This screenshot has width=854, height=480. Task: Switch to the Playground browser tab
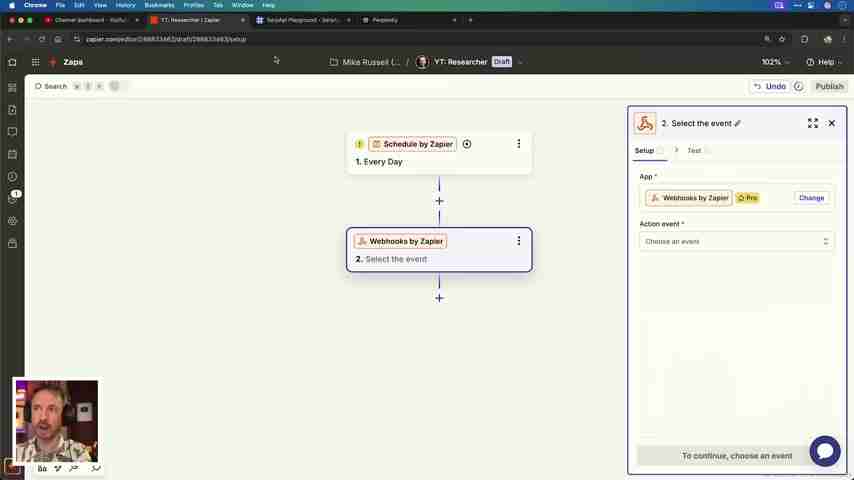(303, 20)
